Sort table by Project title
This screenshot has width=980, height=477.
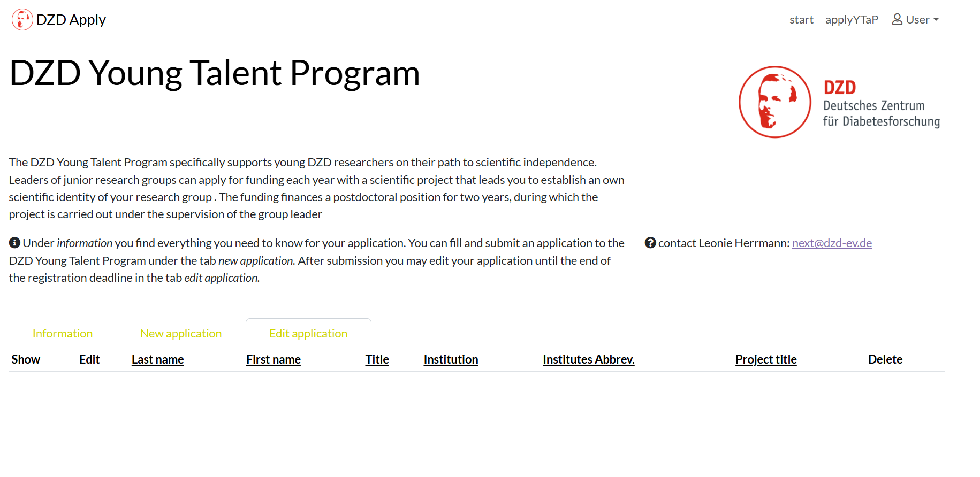pyautogui.click(x=766, y=360)
